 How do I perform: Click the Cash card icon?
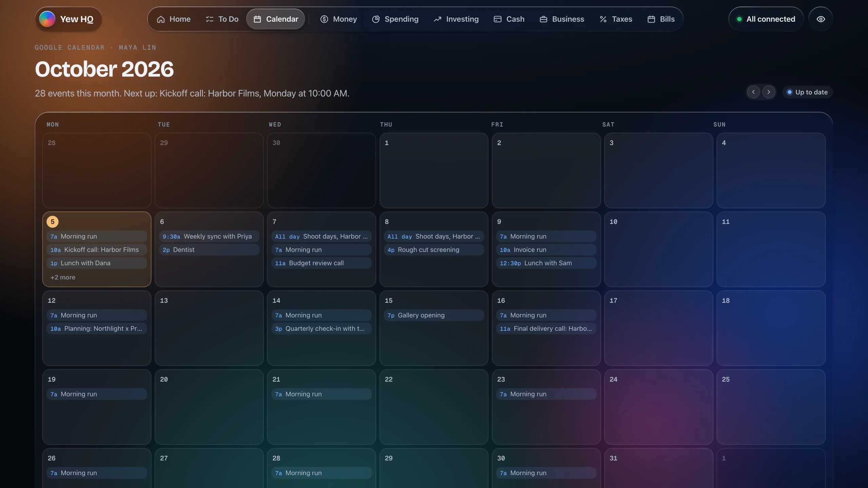point(497,19)
